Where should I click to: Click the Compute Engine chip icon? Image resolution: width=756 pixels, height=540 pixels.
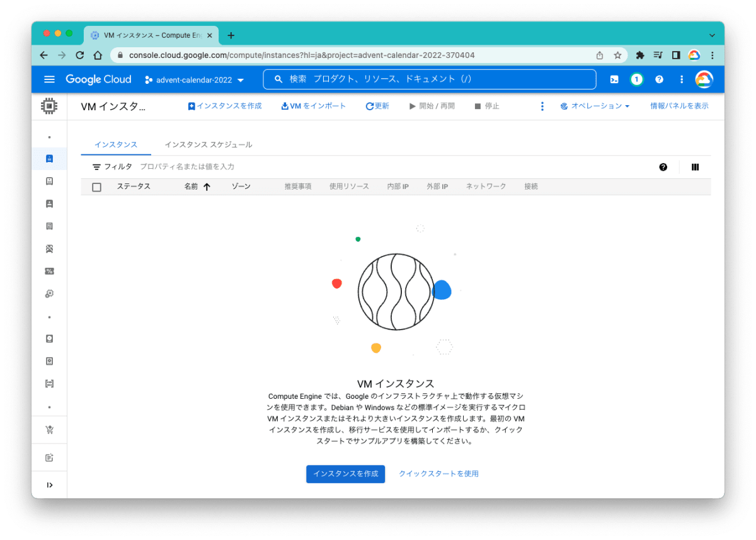tap(49, 106)
